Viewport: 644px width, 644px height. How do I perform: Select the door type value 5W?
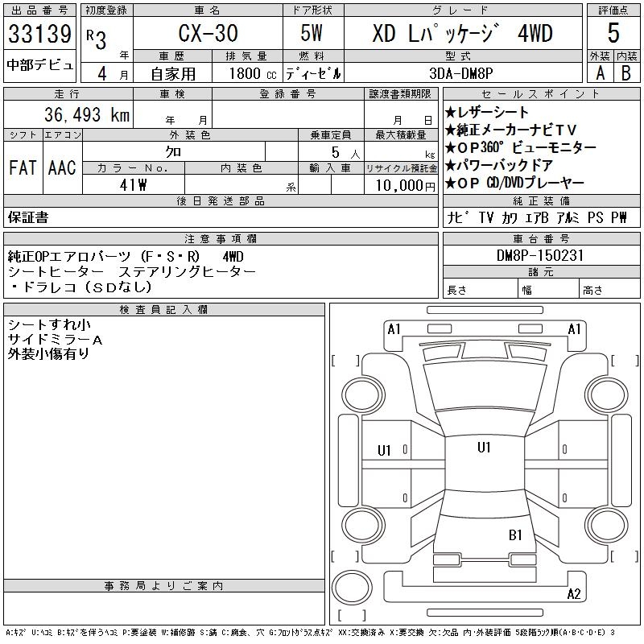312,33
